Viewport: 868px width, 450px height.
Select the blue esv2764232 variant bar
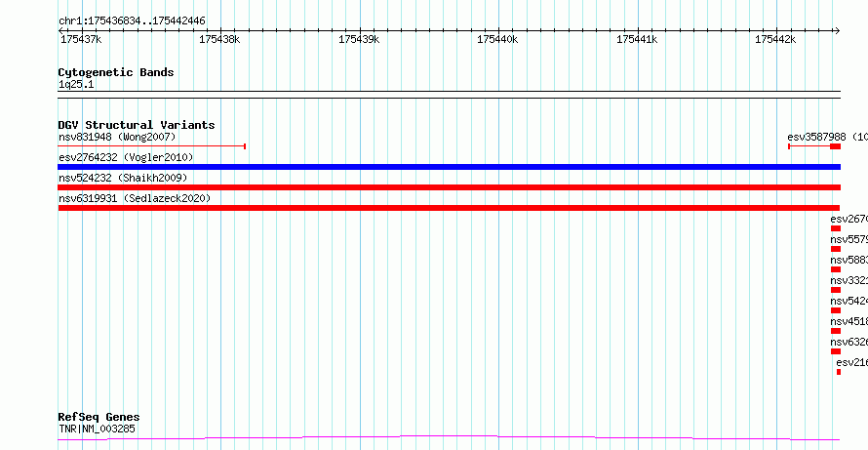(x=449, y=167)
